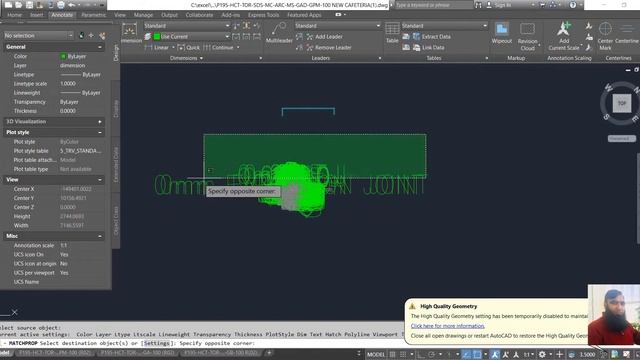Screen dimensions: 640x360
Task: Open the Express Tools tab
Action: (x=263, y=15)
